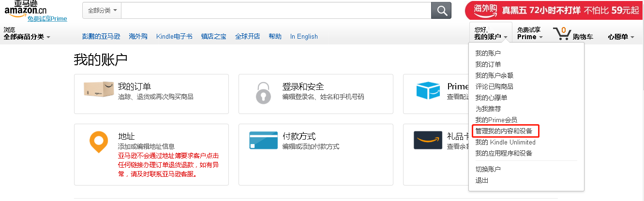The height and width of the screenshot is (201, 644).
Task: Expand the 免费试享 Prime dropdown
Action: coord(530,33)
